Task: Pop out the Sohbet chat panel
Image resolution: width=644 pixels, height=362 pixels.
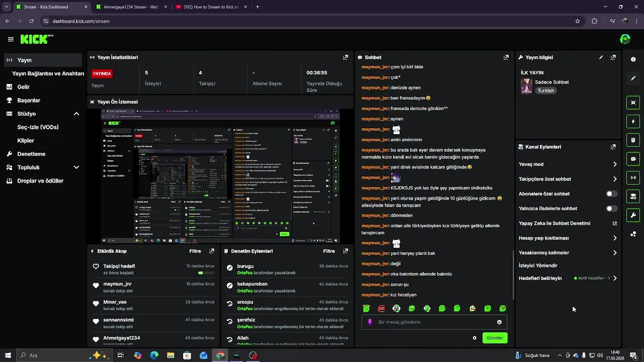Action: (x=506, y=57)
